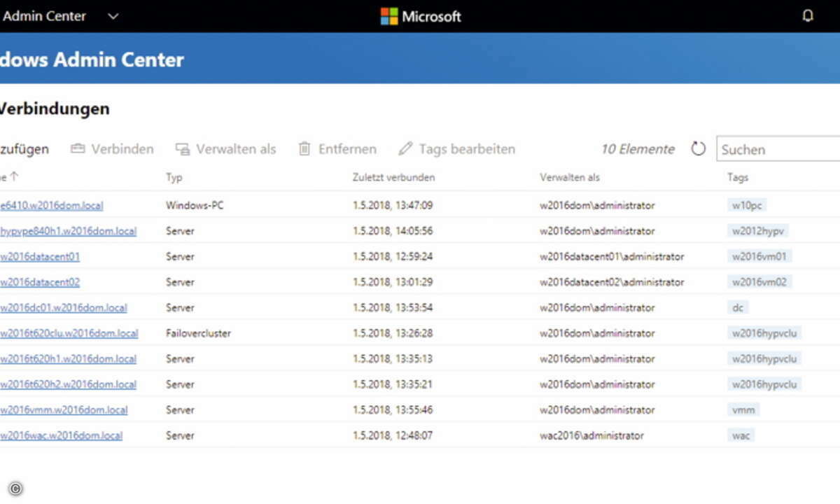Select the Windows-PC type cell

point(195,206)
